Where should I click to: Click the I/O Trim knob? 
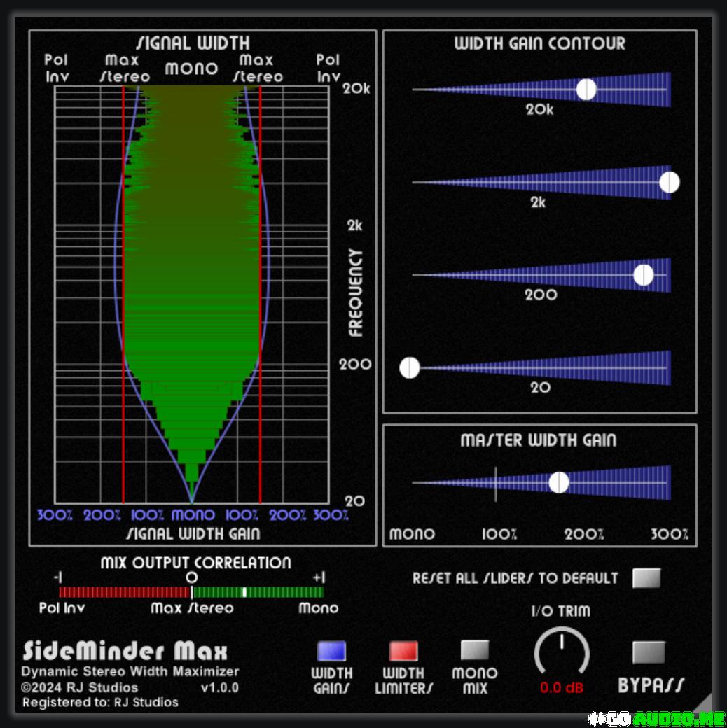click(561, 653)
